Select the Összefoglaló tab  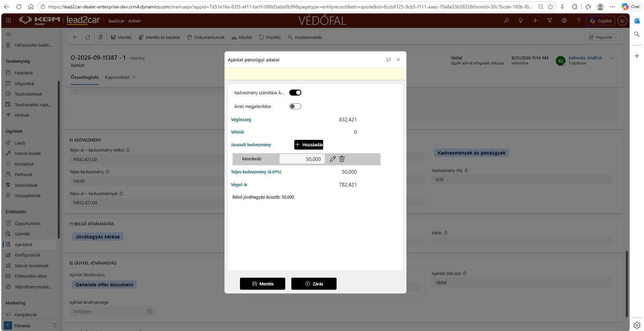click(85, 77)
